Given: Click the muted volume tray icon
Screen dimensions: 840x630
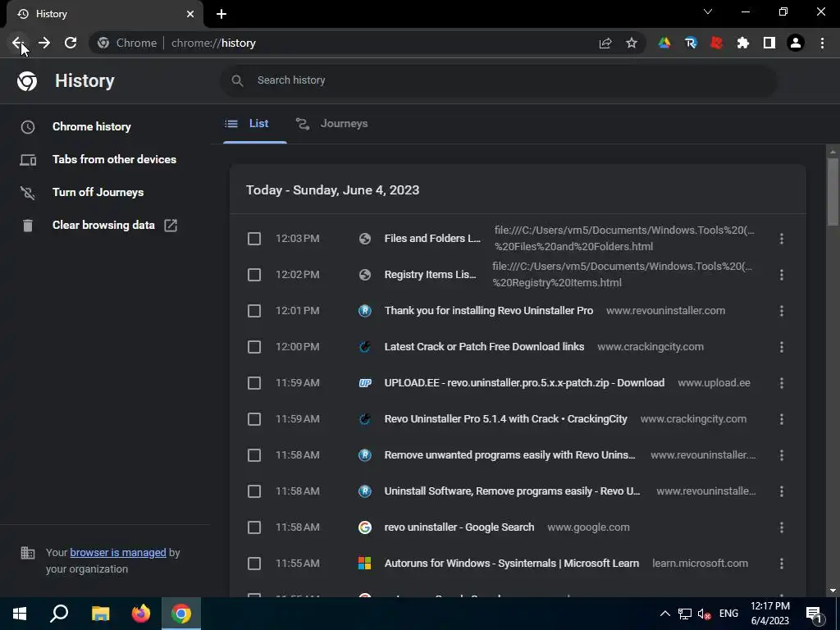Looking at the screenshot, I should coord(704,614).
